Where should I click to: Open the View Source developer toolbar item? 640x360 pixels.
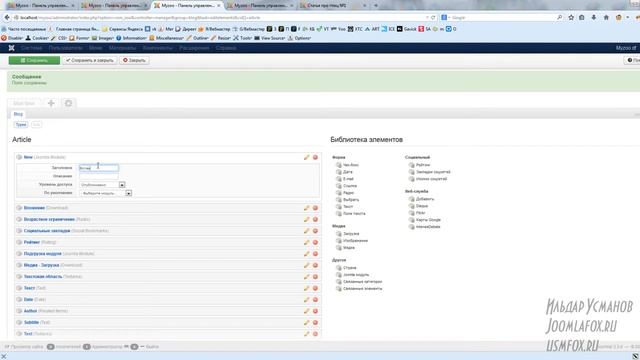point(269,38)
